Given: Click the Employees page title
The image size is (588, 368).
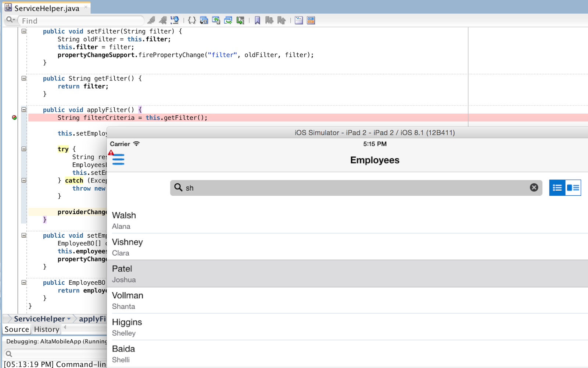Looking at the screenshot, I should 374,160.
